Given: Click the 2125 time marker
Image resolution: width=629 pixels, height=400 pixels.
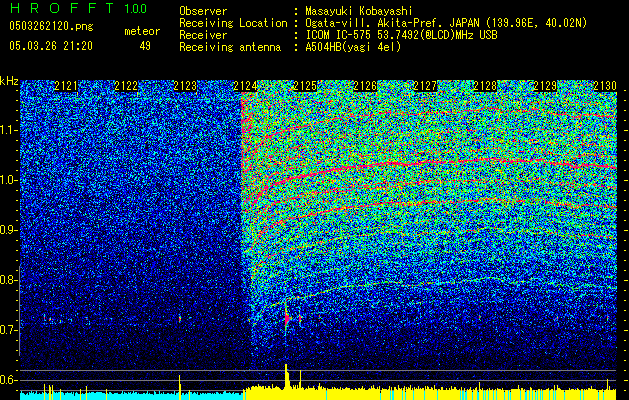Looking at the screenshot, I should click(305, 86).
